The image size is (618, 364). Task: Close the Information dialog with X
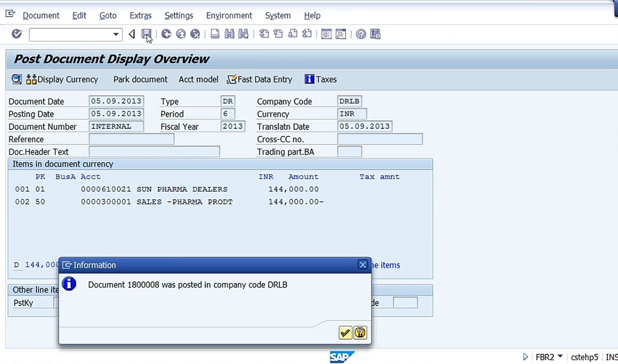(x=362, y=265)
